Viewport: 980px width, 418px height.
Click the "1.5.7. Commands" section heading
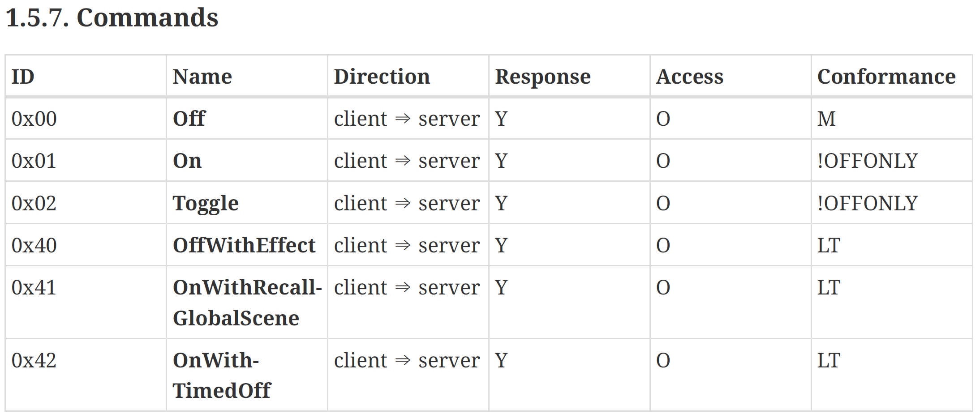[x=112, y=18]
